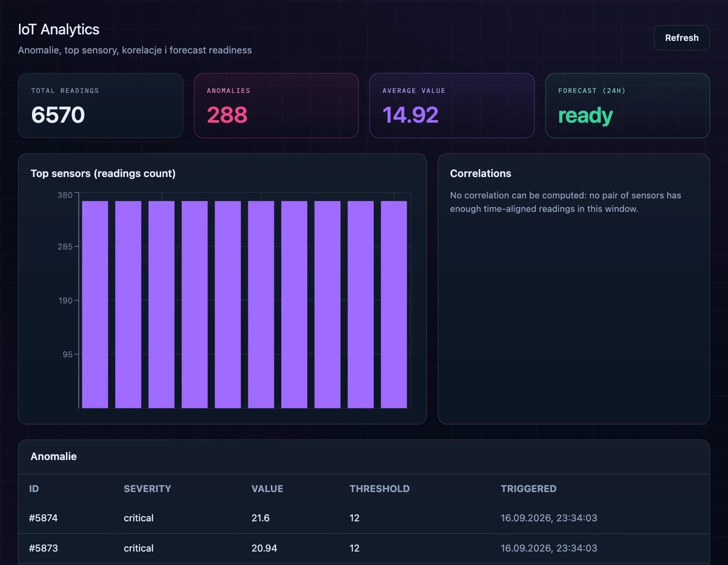Select anomaly ID #5873
This screenshot has height=565, width=728.
43,548
